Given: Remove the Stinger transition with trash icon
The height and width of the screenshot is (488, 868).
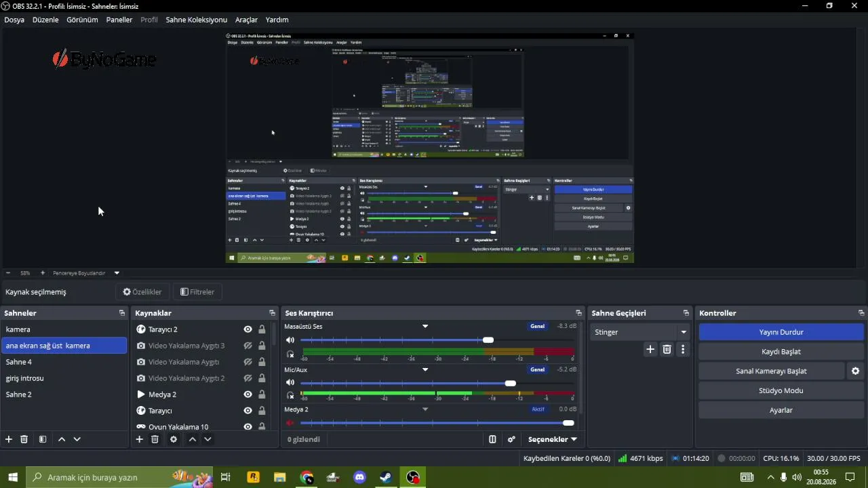Looking at the screenshot, I should pyautogui.click(x=667, y=349).
